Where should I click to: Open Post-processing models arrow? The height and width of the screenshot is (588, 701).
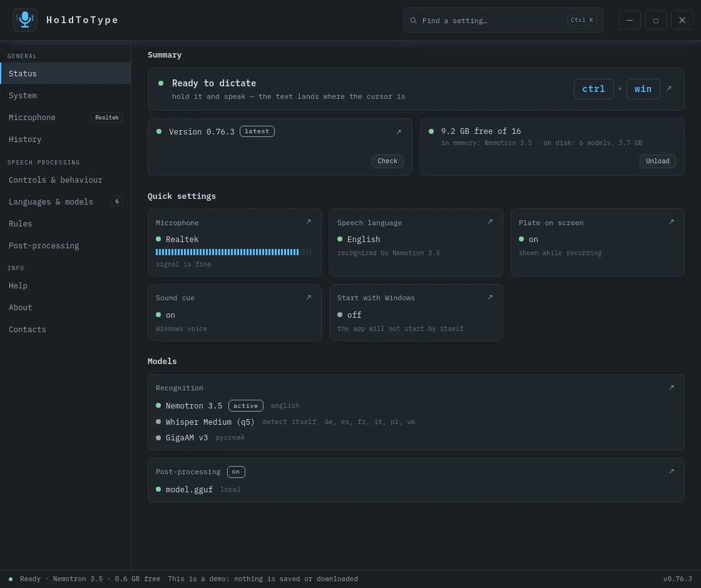point(672,471)
